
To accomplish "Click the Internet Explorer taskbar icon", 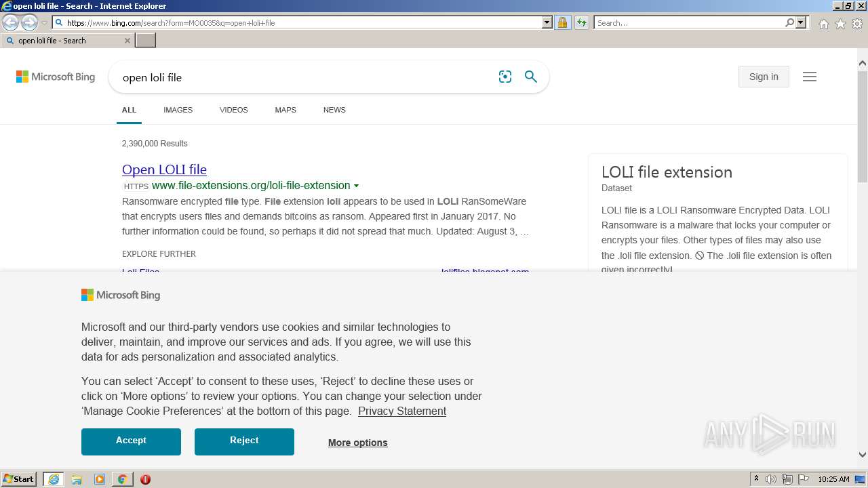I will (54, 479).
